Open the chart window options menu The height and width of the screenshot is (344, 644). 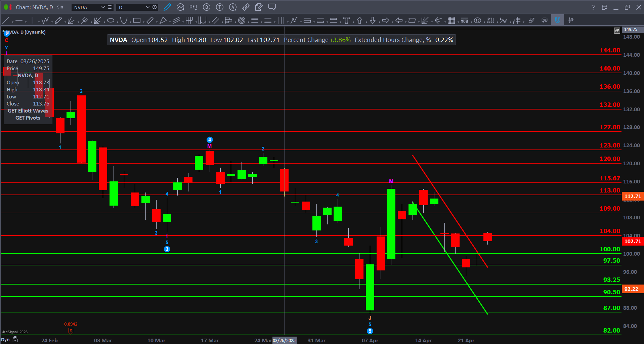click(604, 7)
